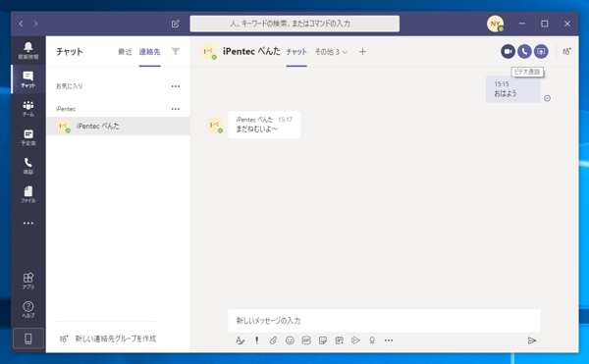The image size is (589, 364).
Task: Select the Chat tab in conversation header
Action: (296, 52)
